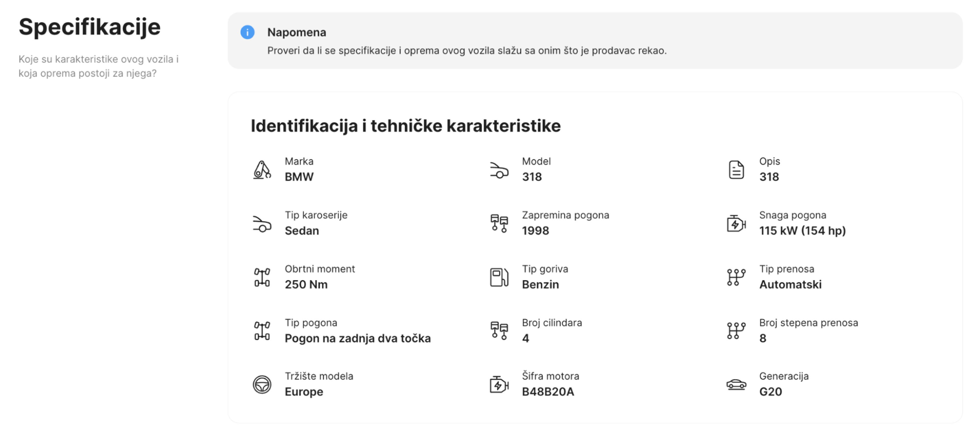Click the torque value 250 Nm
This screenshot has width=980, height=437.
306,285
